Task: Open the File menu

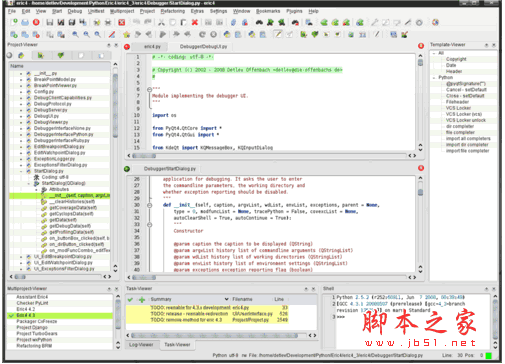Action: pyautogui.click(x=12, y=11)
